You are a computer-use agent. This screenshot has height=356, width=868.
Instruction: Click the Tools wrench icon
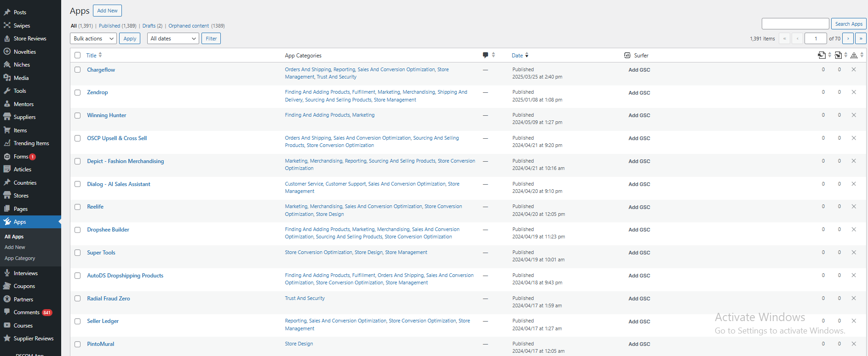point(7,91)
